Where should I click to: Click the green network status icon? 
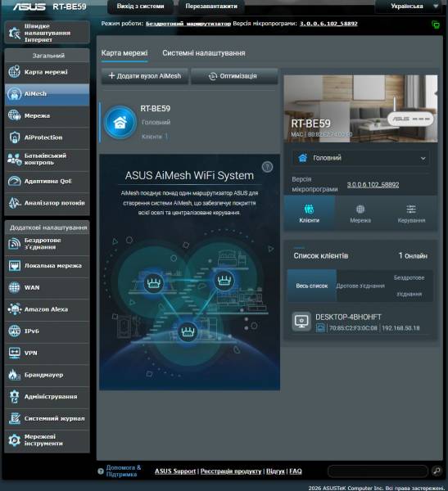(x=436, y=25)
